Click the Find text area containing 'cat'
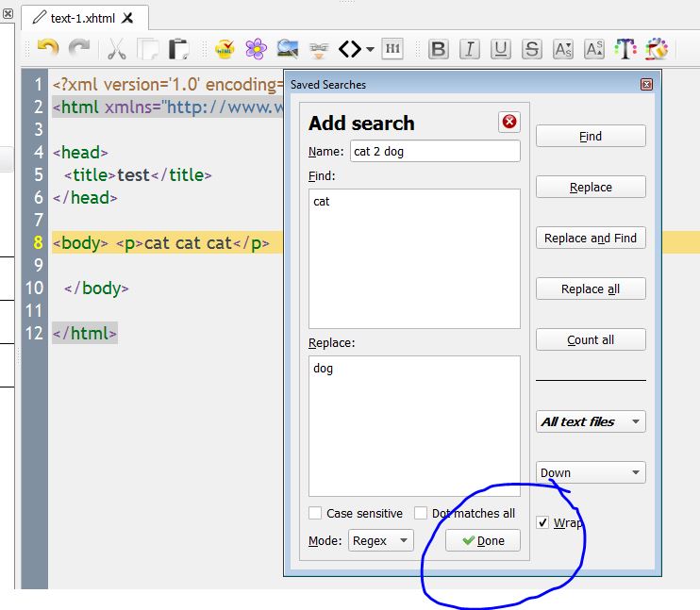 [414, 258]
